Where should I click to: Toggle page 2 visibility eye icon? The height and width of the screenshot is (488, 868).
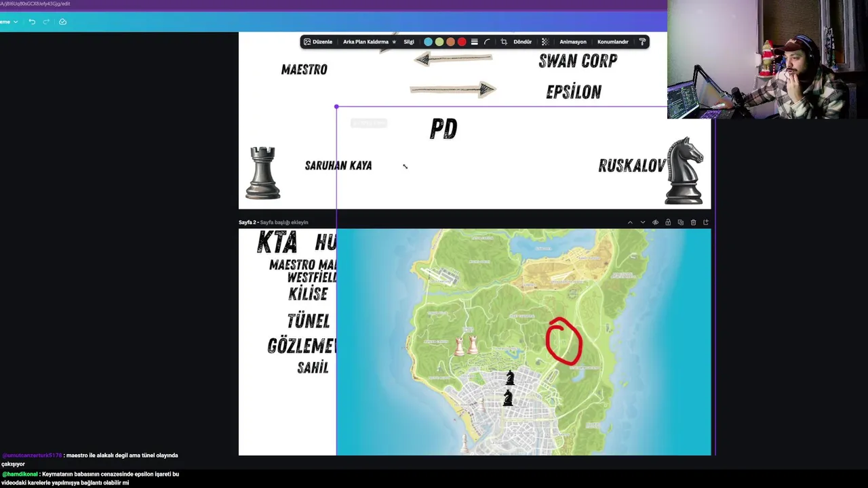point(655,222)
